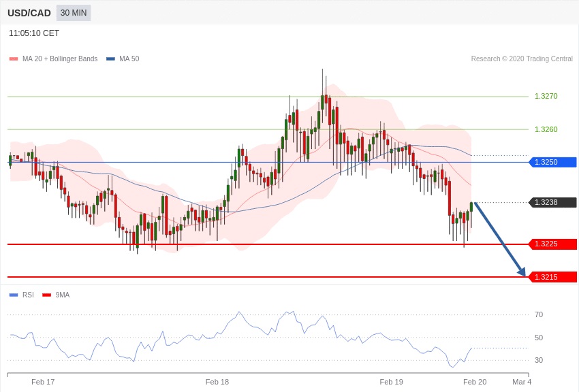This screenshot has width=579, height=392.
Task: Click the blue RSI legend swatch
Action: click(x=13, y=295)
